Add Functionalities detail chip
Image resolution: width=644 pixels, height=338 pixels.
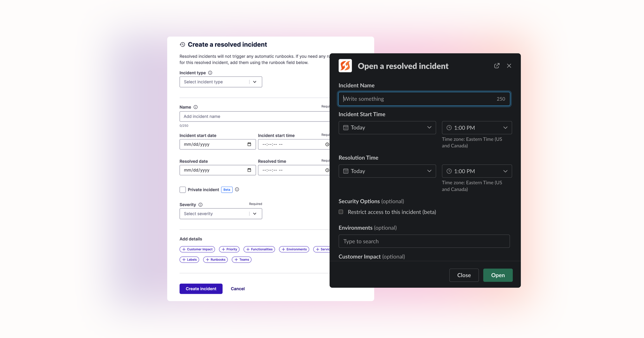259,249
